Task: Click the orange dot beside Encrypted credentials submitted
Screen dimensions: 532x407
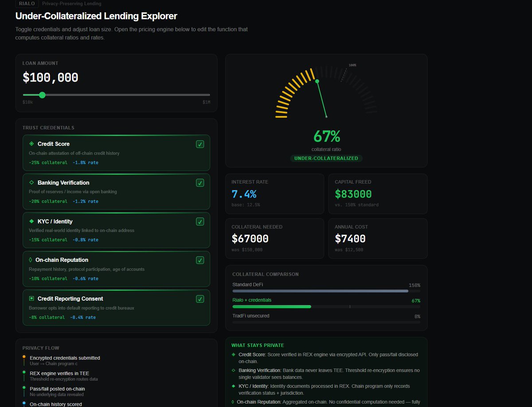Action: click(x=24, y=357)
